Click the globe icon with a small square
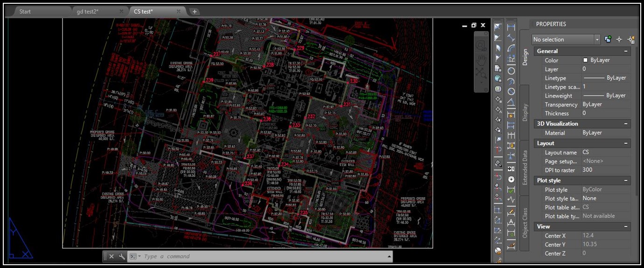Viewport: 644px width, 268px height. 498,78
